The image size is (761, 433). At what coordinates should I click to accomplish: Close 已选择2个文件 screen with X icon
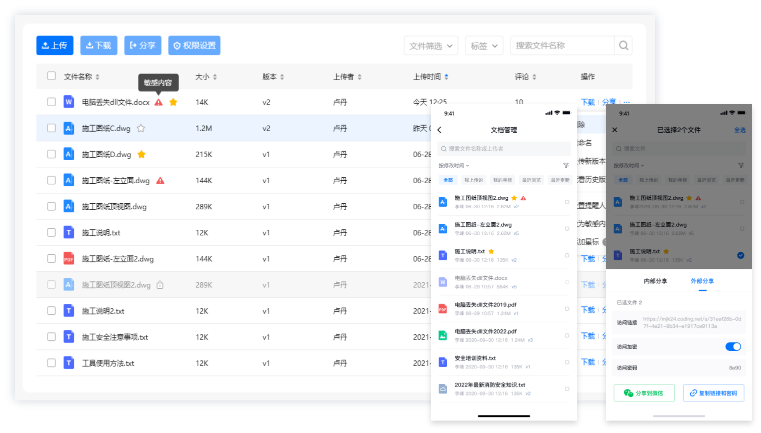tap(615, 130)
